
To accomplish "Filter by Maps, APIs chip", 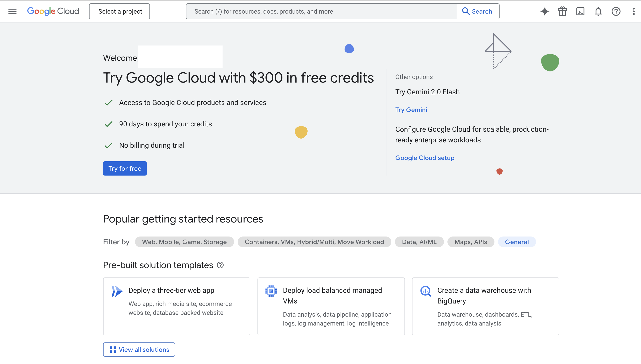I will (471, 242).
